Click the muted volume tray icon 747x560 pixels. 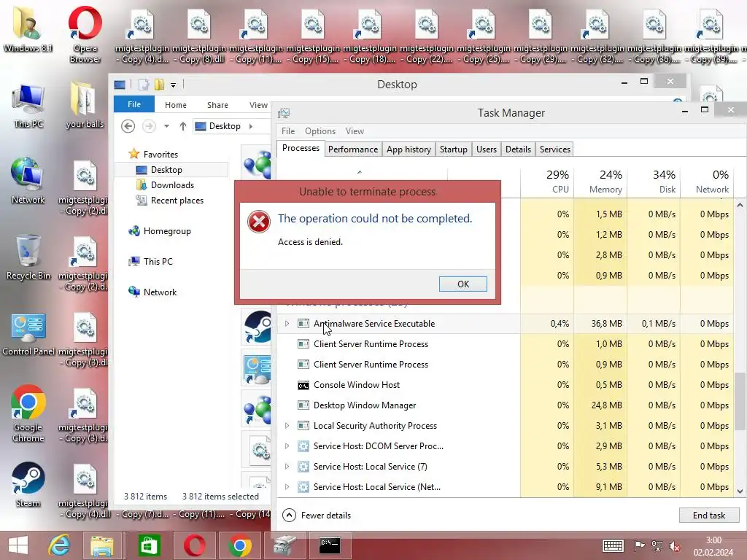click(x=675, y=546)
